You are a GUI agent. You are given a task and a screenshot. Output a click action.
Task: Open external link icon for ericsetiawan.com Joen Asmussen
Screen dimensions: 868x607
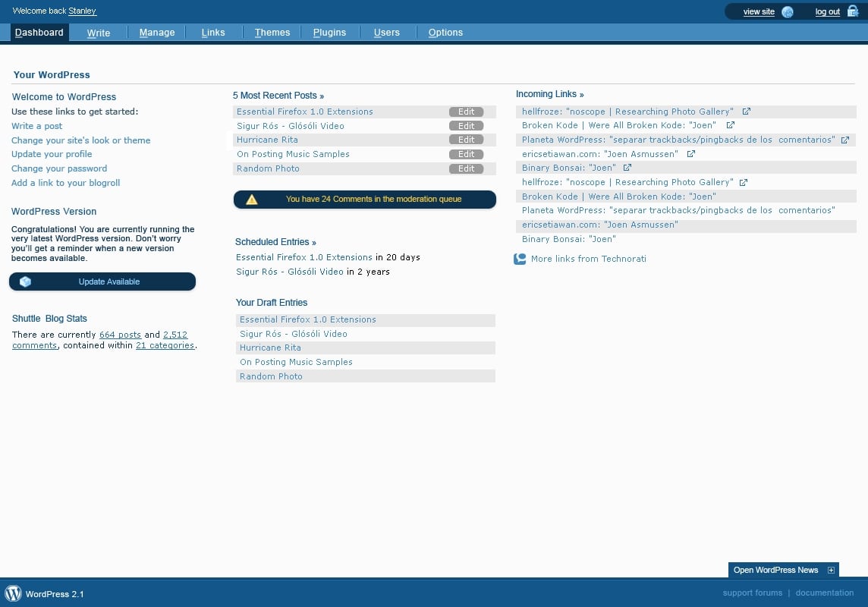(x=691, y=154)
